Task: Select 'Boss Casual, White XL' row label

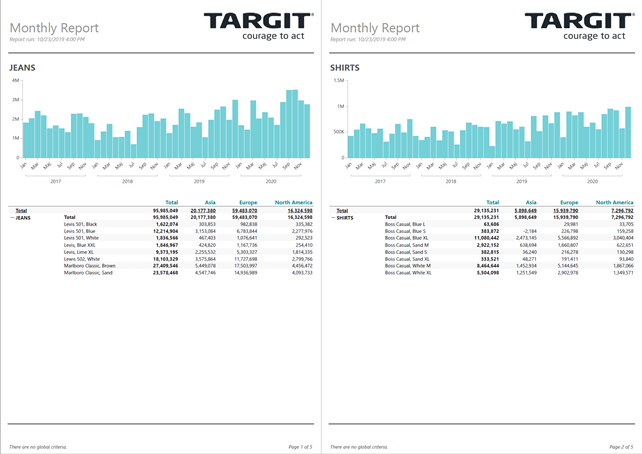Action: coord(408,273)
